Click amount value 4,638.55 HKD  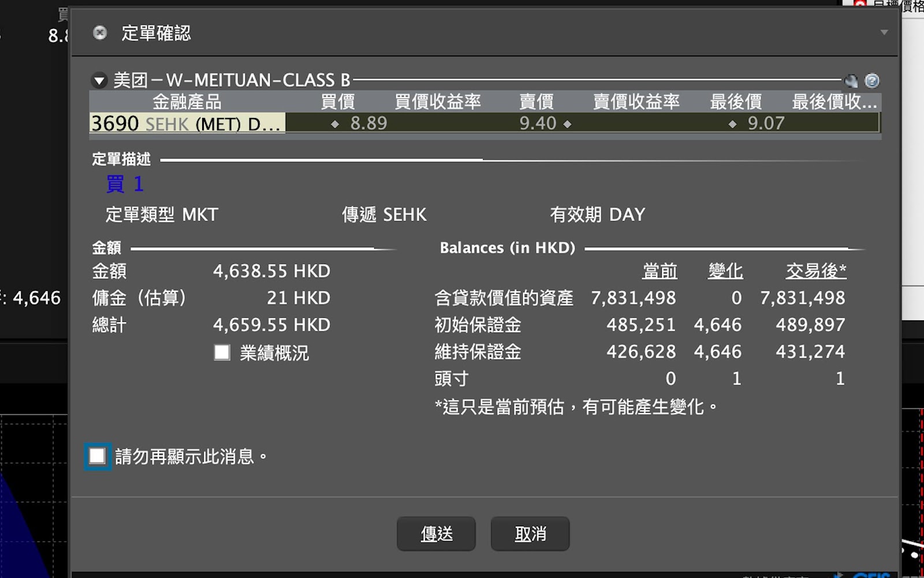[x=271, y=271]
